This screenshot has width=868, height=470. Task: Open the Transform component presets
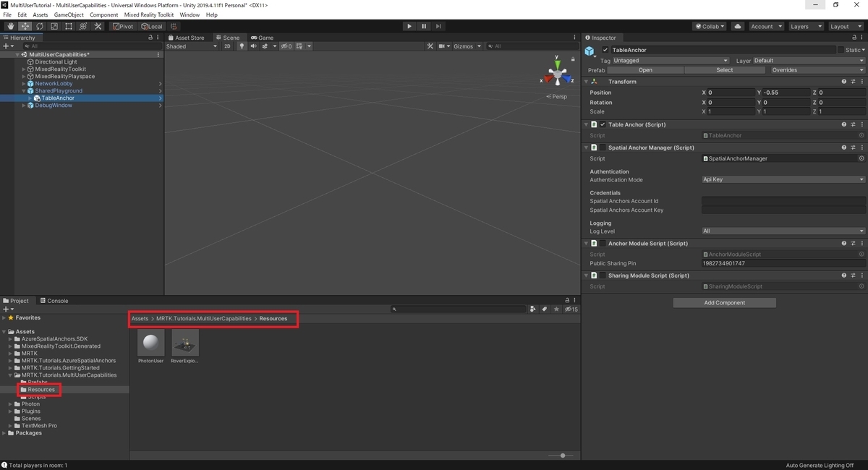point(853,82)
